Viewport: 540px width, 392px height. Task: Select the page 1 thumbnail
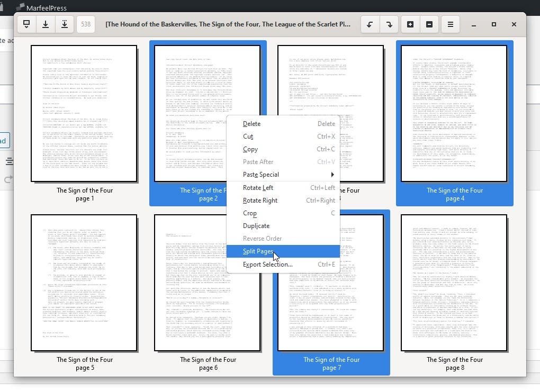coord(84,114)
